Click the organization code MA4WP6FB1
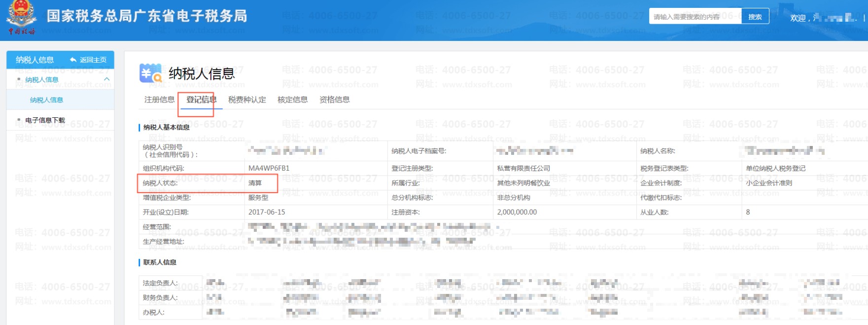 269,168
